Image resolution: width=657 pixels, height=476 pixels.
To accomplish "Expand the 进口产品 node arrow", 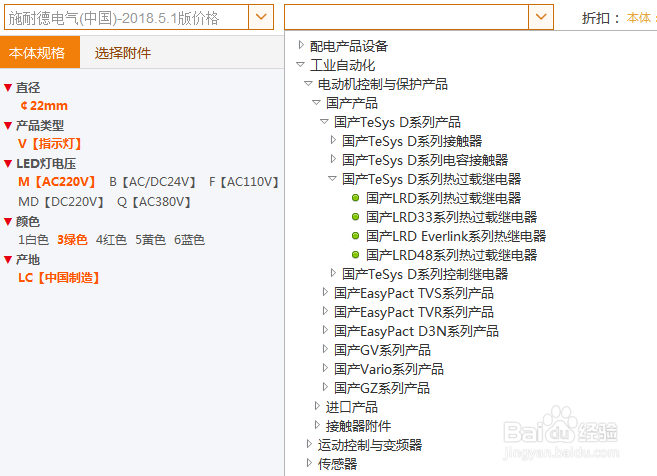I will [317, 406].
